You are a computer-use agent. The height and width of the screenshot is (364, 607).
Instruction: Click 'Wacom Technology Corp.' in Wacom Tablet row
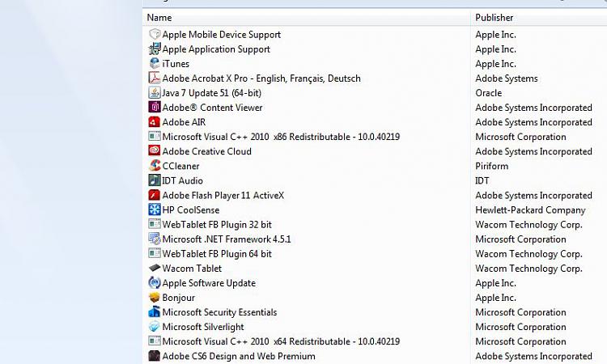(528, 269)
